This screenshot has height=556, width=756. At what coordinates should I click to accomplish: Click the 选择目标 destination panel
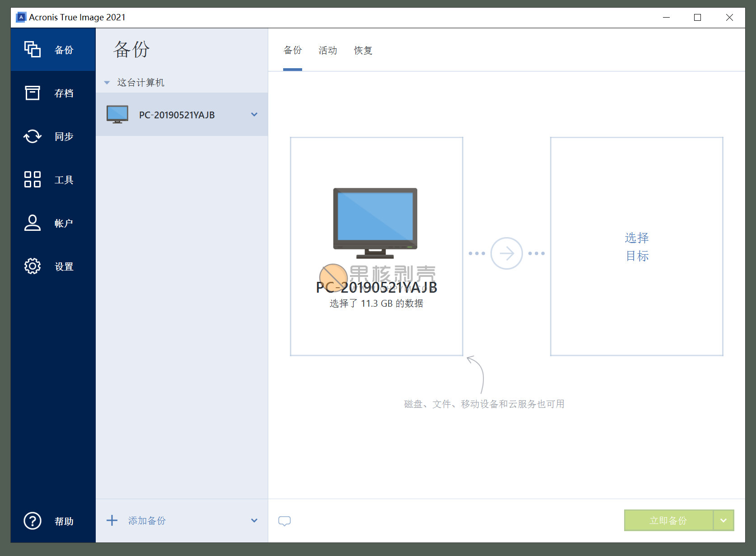pyautogui.click(x=637, y=247)
